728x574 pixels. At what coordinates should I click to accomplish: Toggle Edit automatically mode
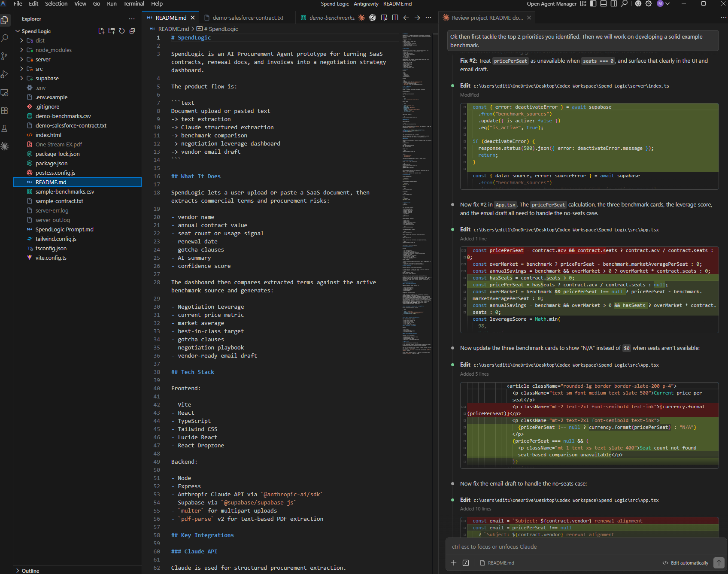click(x=686, y=563)
